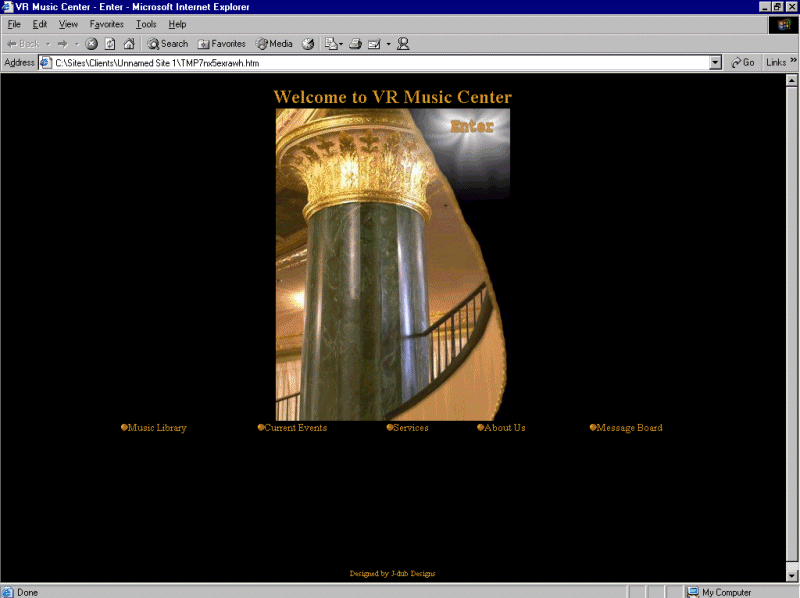Viewport: 800px width, 598px height.
Task: Launch Messenger from the toolbar
Action: tap(403, 44)
